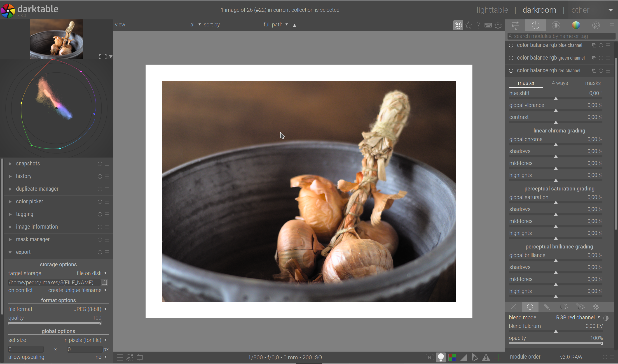618x364 pixels.
Task: Show the color module group icon
Action: tap(576, 25)
